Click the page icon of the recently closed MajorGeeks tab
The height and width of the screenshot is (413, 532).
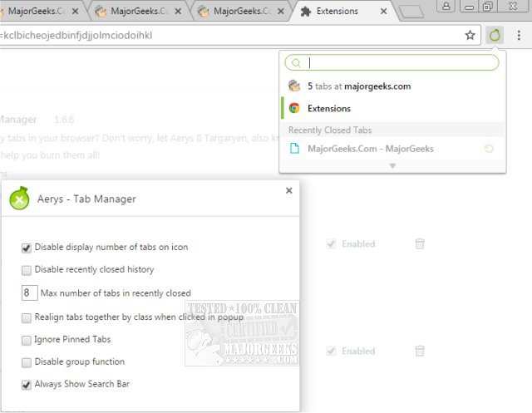(294, 149)
